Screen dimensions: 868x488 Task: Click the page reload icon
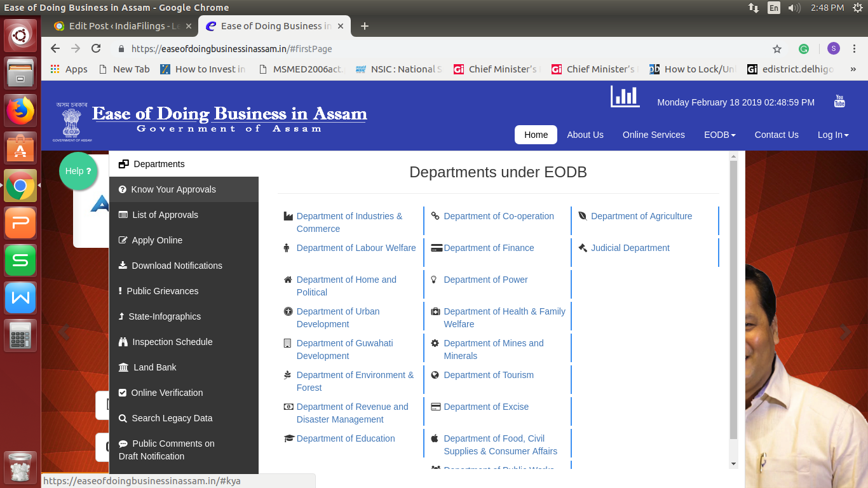click(96, 48)
